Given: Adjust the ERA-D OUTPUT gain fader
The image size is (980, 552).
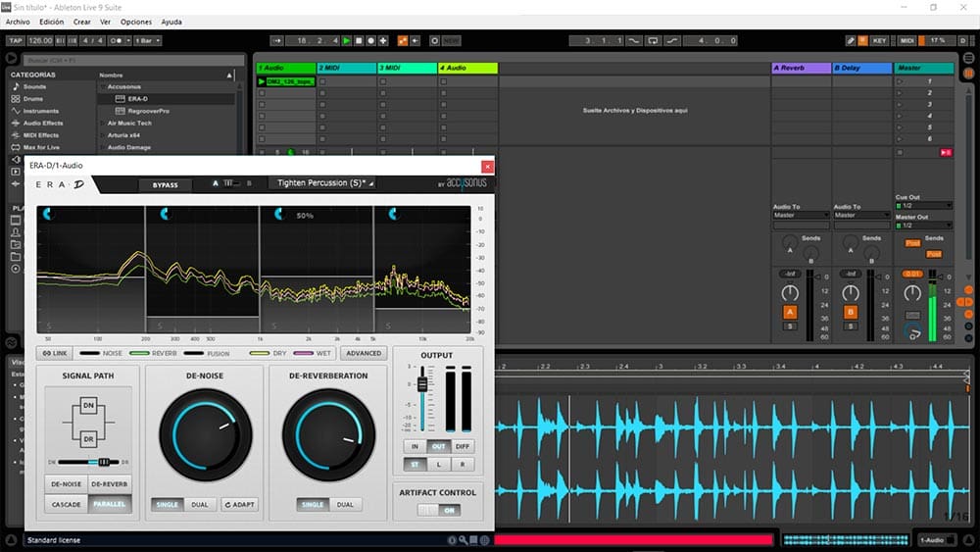Looking at the screenshot, I should [422, 383].
